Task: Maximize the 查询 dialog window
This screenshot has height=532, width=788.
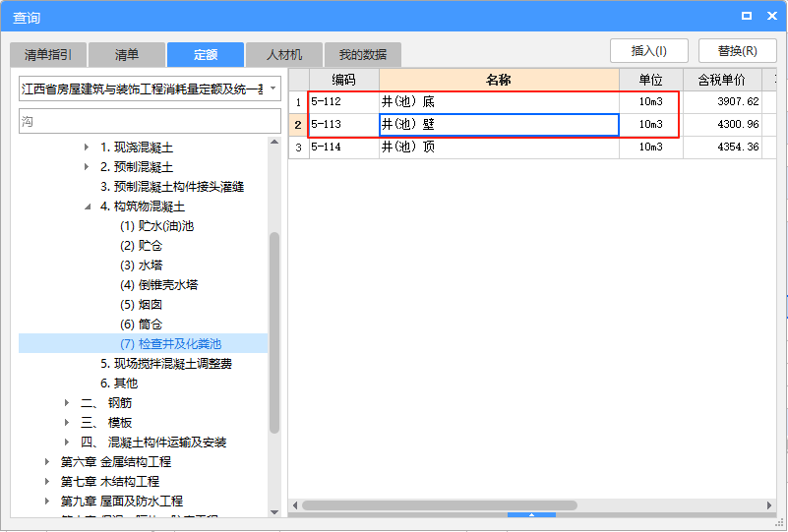Action: (x=747, y=16)
